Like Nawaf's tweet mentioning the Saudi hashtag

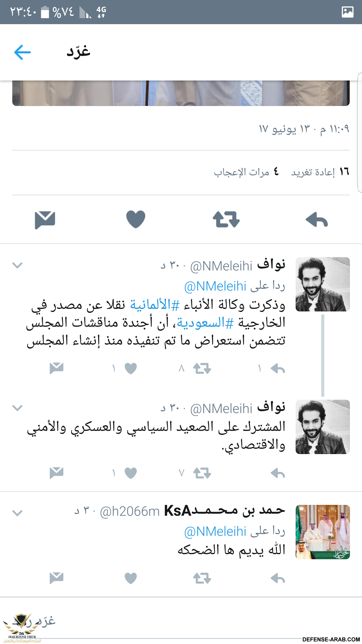tap(131, 369)
